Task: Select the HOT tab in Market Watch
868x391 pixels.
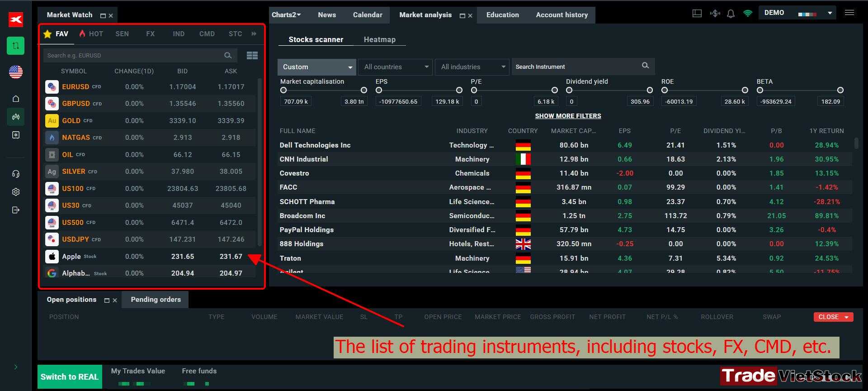Action: point(91,34)
